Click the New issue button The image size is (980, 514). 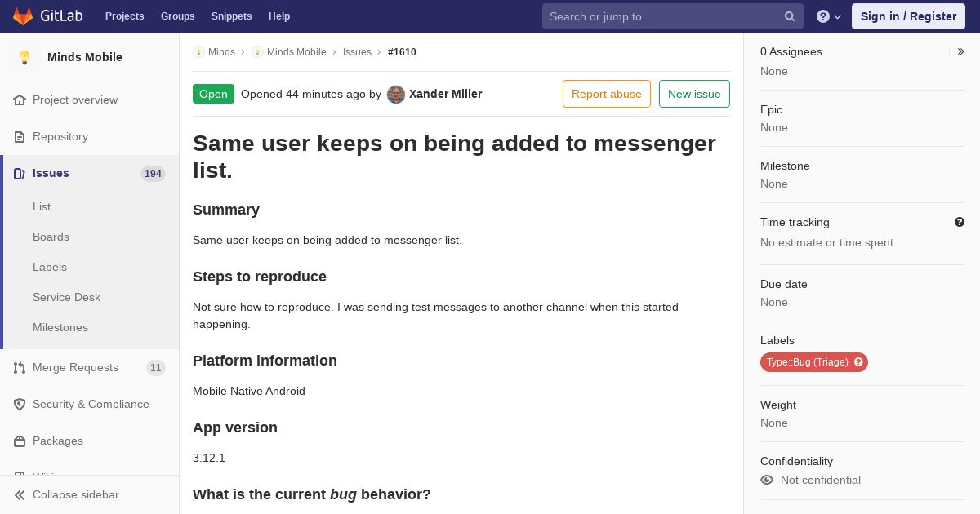pyautogui.click(x=694, y=94)
